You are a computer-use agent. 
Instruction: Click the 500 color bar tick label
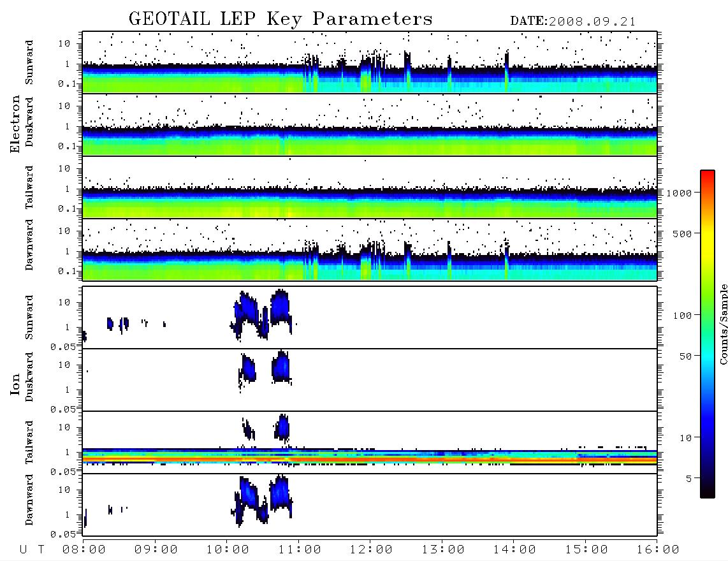pos(683,234)
